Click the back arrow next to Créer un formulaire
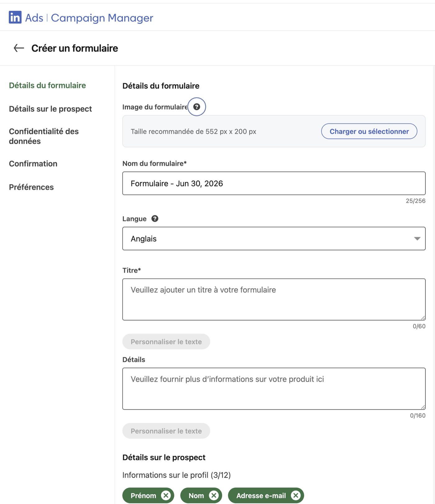The image size is (435, 504). [x=19, y=48]
